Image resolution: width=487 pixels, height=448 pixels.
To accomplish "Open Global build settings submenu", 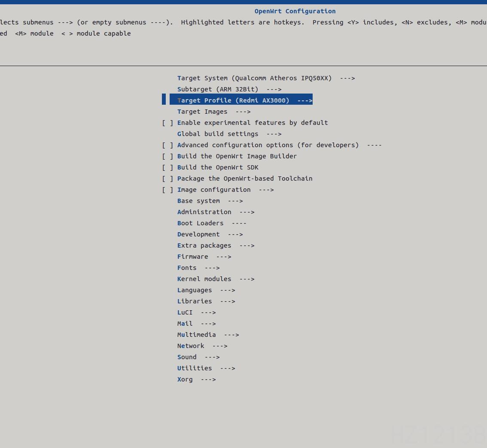I will (x=229, y=134).
